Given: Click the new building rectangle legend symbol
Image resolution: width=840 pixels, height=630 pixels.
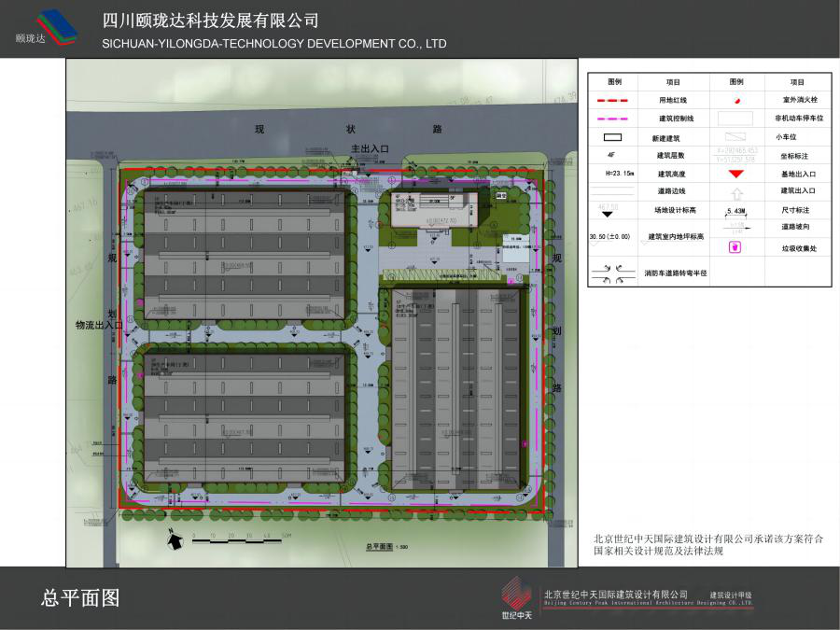Looking at the screenshot, I should [614, 137].
